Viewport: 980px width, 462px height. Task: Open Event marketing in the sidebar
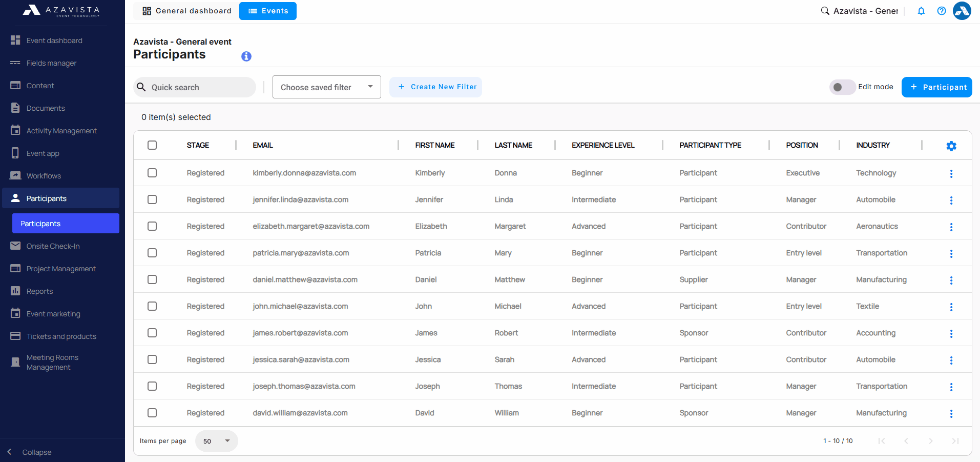pyautogui.click(x=61, y=313)
